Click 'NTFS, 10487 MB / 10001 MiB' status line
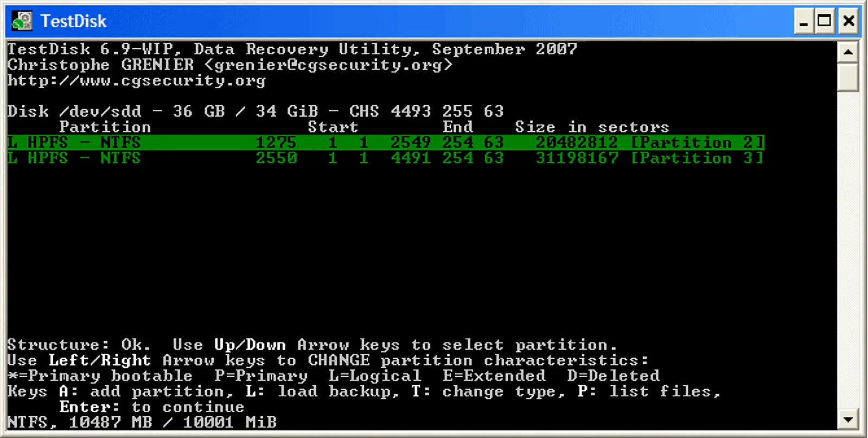Viewport: 868px width, 438px height. pyautogui.click(x=142, y=422)
